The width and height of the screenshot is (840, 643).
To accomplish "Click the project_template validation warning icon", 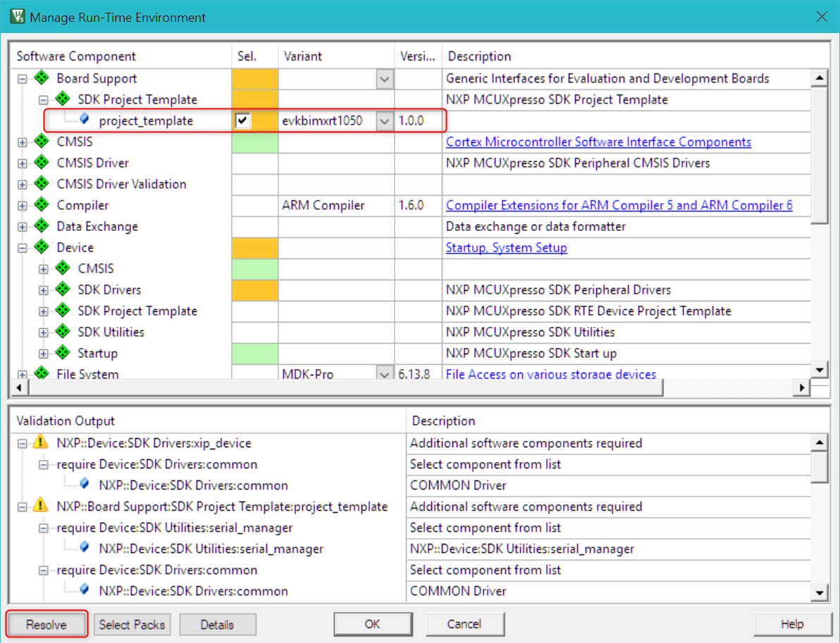I will 41,506.
